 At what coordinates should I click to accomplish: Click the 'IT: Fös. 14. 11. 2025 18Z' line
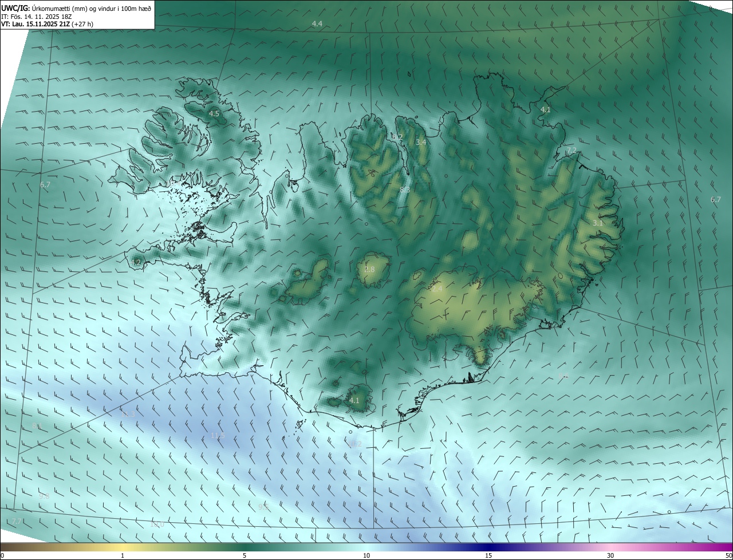click(x=37, y=16)
